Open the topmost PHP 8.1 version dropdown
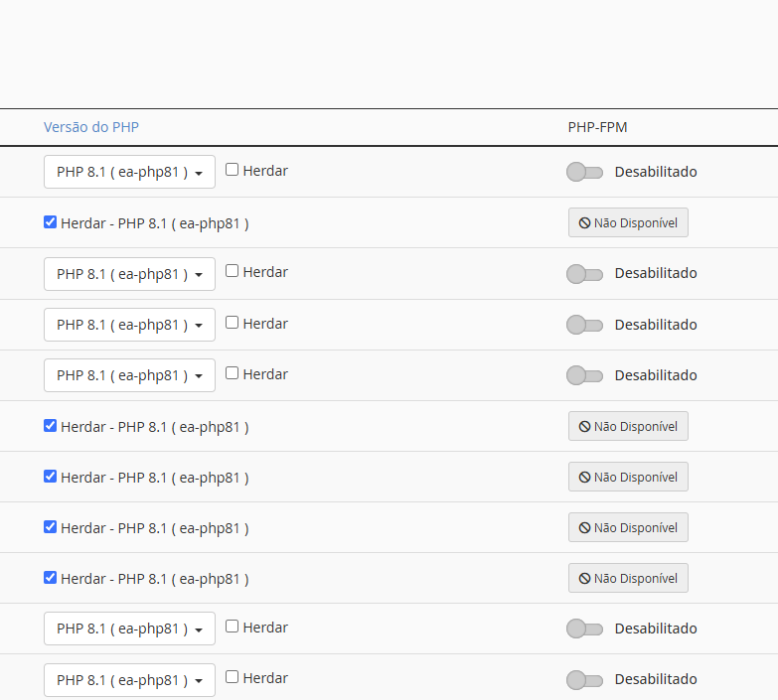Screen dimensions: 778x700 pyautogui.click(x=129, y=172)
